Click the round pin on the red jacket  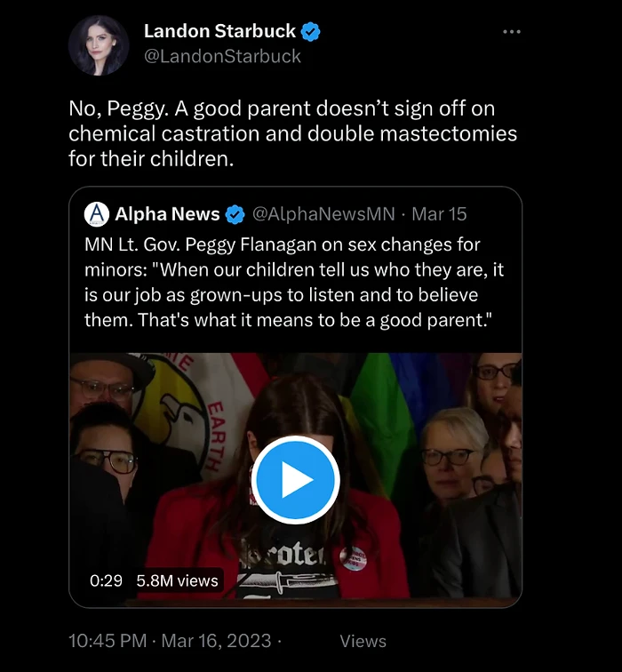pos(353,557)
